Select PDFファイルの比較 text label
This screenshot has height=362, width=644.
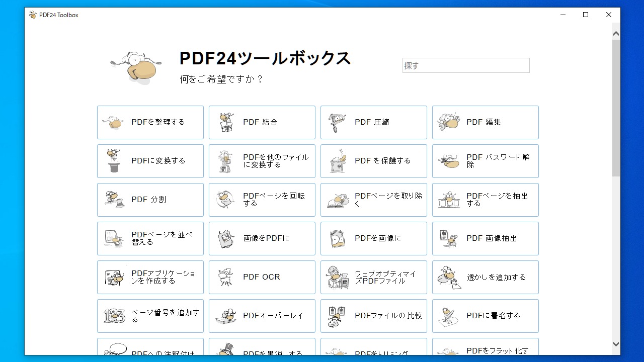point(388,316)
